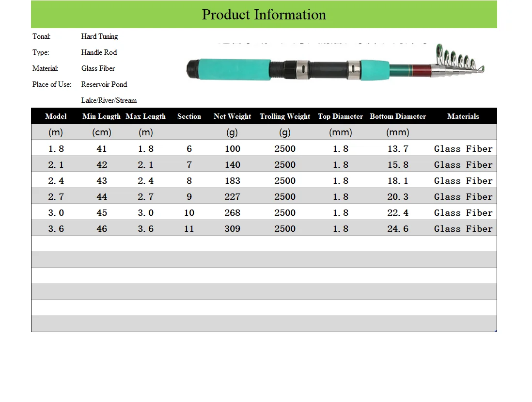This screenshot has height=402, width=532.
Task: Click bottom diameter value '22. 4'
Action: [x=398, y=212]
